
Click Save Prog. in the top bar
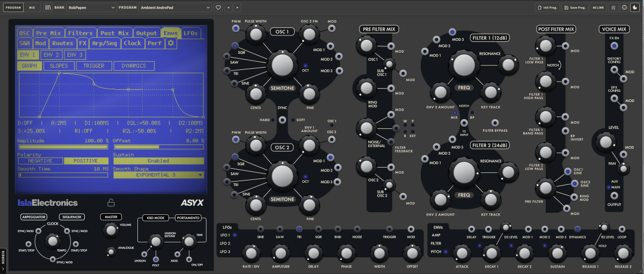[575, 8]
